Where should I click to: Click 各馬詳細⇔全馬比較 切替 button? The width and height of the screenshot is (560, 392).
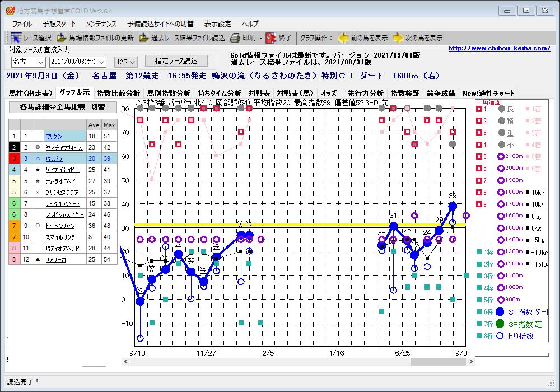click(63, 107)
